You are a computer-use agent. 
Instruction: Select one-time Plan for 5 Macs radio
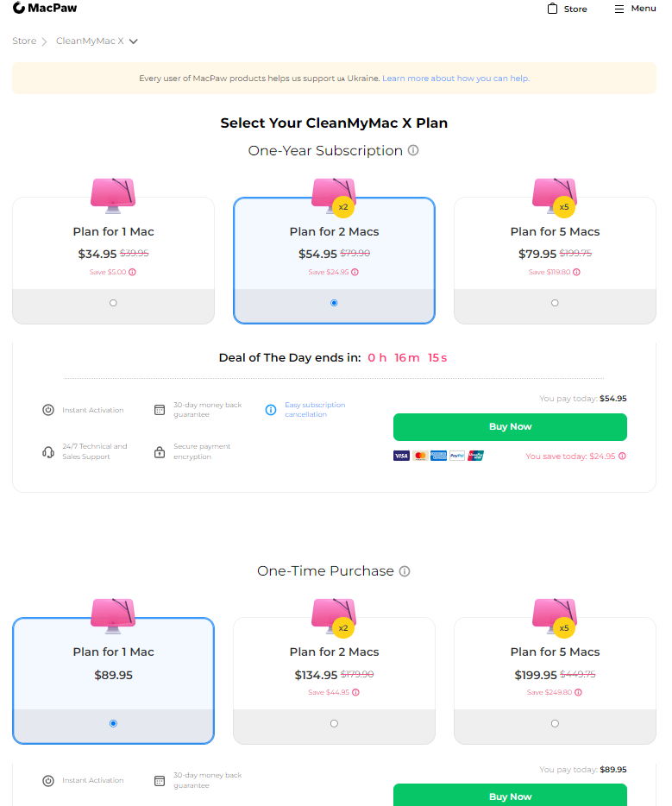click(x=555, y=723)
